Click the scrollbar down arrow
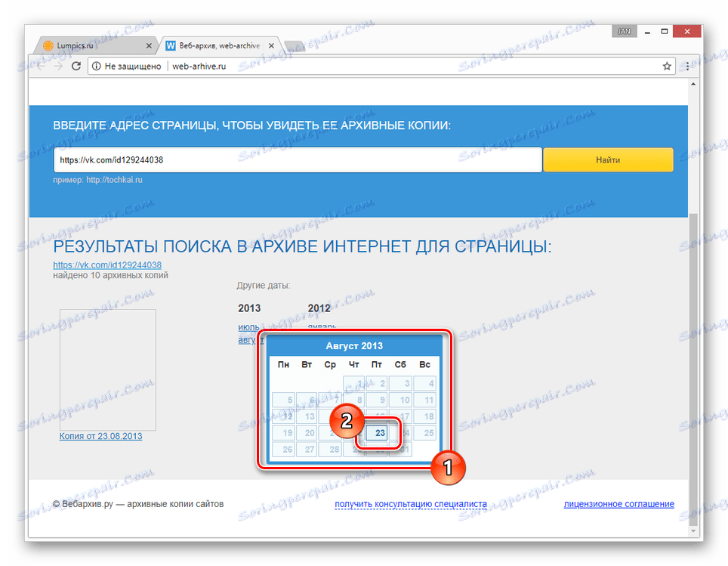Screen dimensions: 728x566 pos(693,530)
